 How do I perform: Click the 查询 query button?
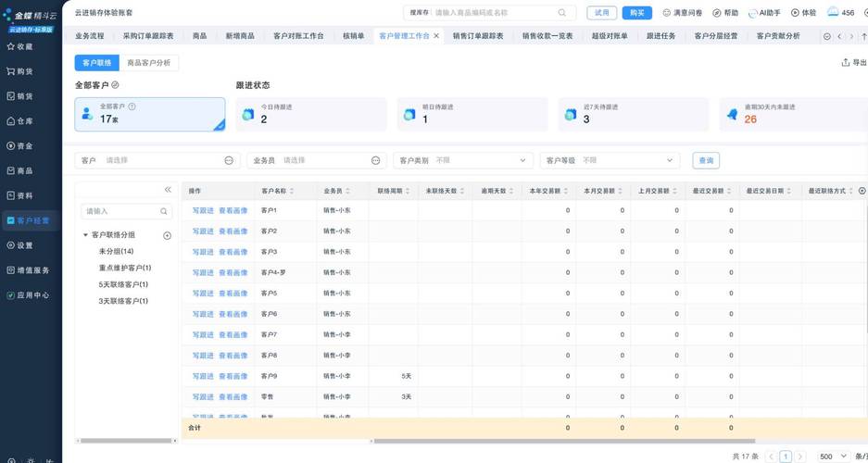point(706,160)
